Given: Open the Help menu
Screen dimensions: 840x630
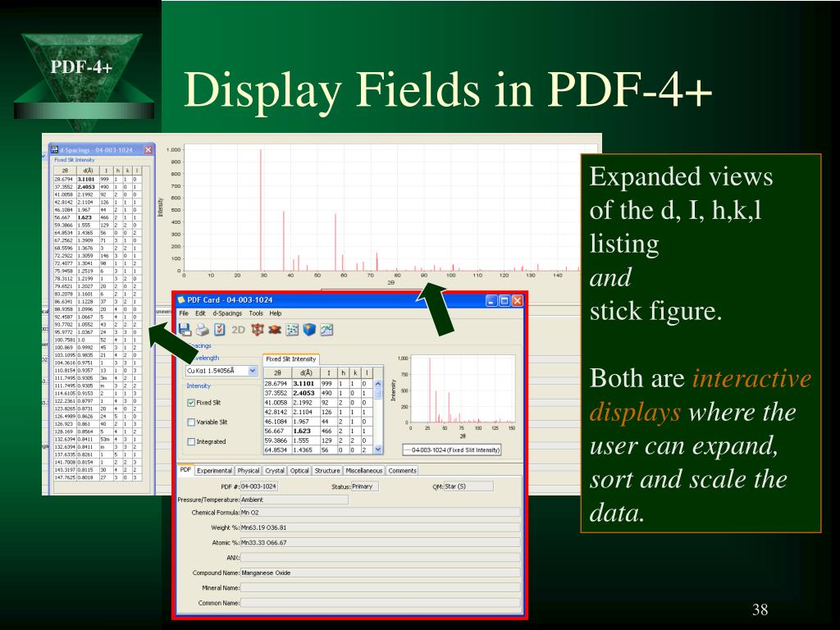Looking at the screenshot, I should pos(276,313).
